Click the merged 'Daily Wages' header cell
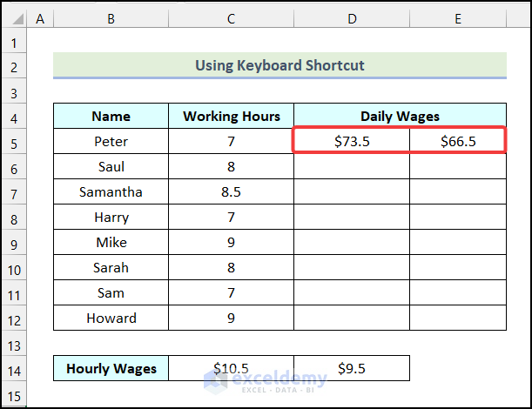532x409 pixels. click(x=400, y=116)
